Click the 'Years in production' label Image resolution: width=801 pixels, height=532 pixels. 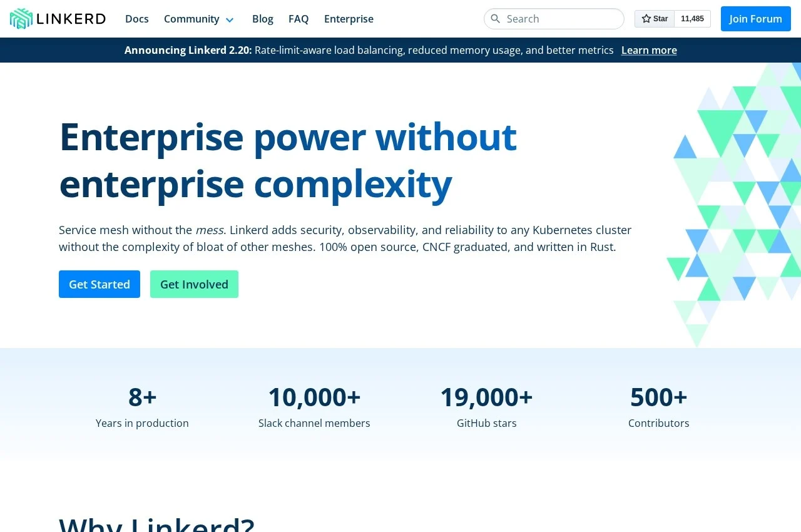[x=142, y=423]
